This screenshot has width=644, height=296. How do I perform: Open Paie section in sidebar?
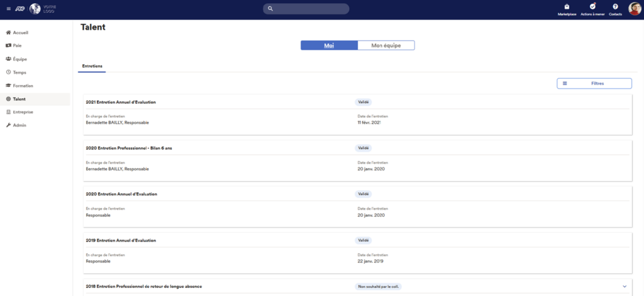18,46
